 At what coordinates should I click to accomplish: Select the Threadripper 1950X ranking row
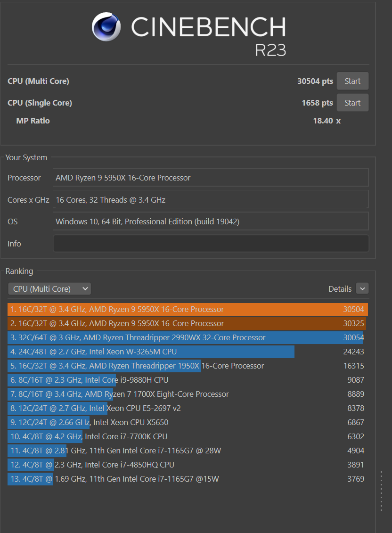pyautogui.click(x=188, y=366)
